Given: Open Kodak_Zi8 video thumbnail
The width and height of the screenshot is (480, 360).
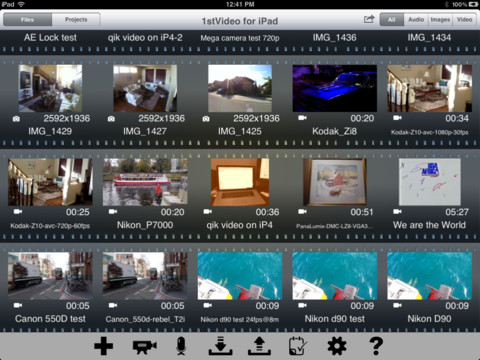Looking at the screenshot, I should pos(335,88).
